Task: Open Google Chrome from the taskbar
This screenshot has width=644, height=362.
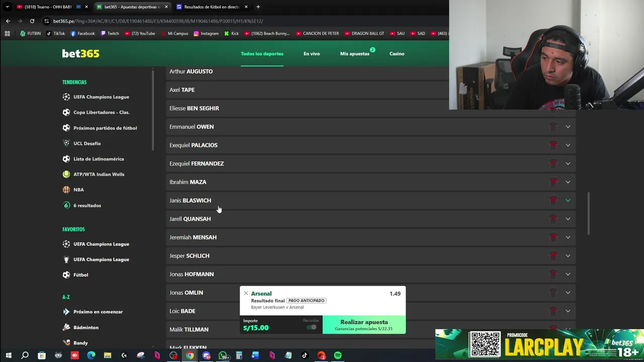Action: click(x=190, y=355)
